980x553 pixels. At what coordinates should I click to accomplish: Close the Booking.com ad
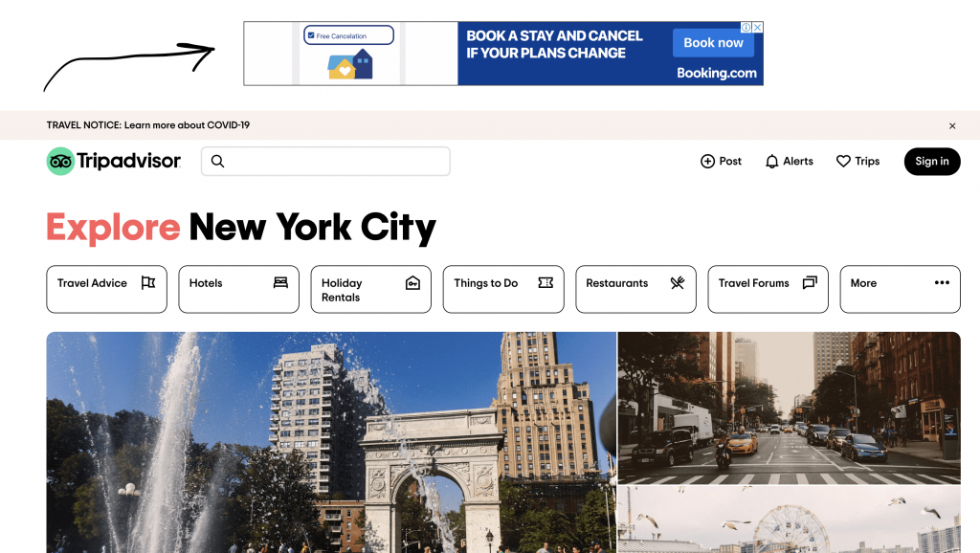(x=758, y=27)
